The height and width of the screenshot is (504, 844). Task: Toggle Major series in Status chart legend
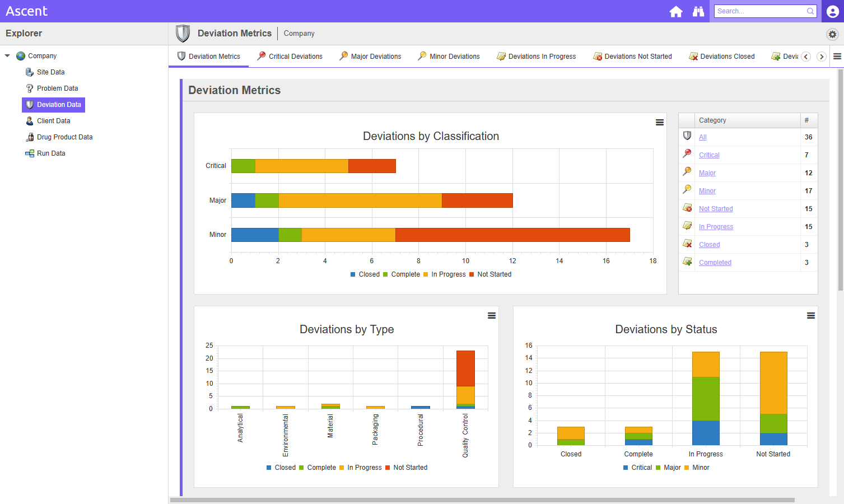tap(669, 468)
